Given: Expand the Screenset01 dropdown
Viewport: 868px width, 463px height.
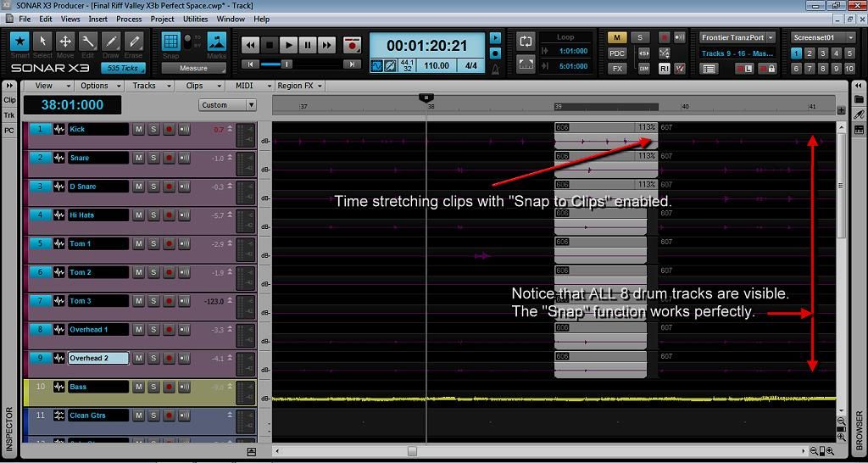Looking at the screenshot, I should (822, 37).
